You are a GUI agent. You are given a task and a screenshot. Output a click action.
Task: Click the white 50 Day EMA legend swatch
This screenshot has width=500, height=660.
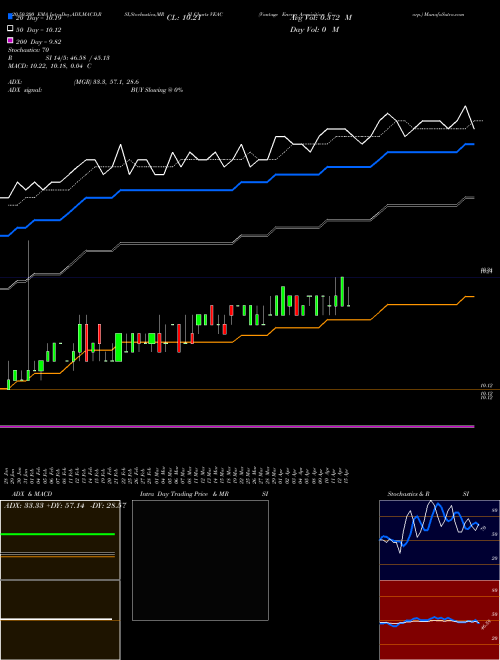click(11, 29)
